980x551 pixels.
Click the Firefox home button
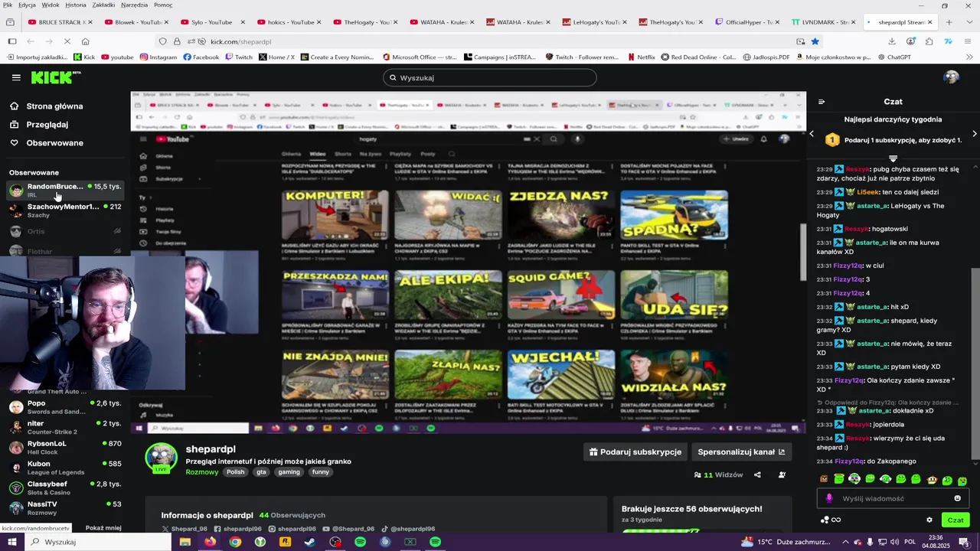[x=85, y=41]
